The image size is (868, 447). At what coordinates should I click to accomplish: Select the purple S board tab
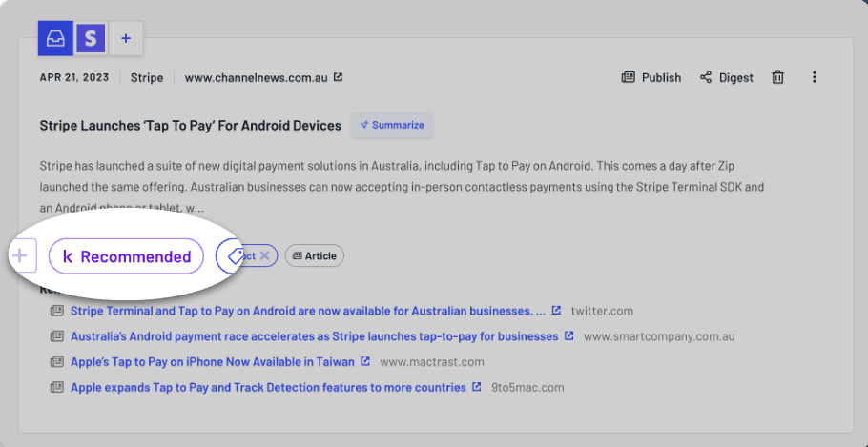pos(91,39)
